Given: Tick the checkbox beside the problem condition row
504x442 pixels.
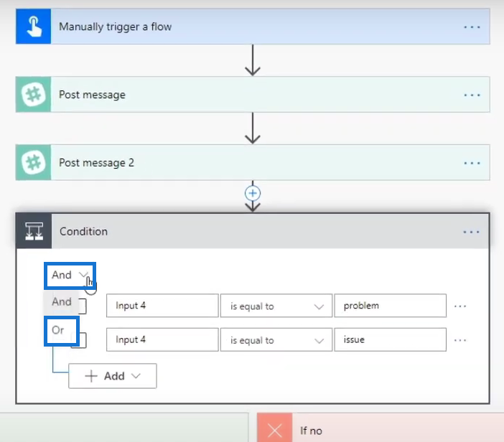Looking at the screenshot, I should 82,306.
